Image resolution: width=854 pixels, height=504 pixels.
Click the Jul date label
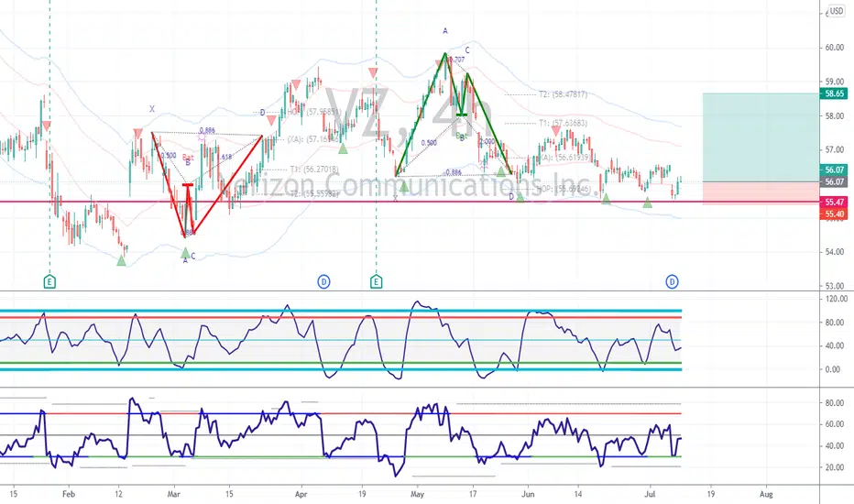click(650, 494)
